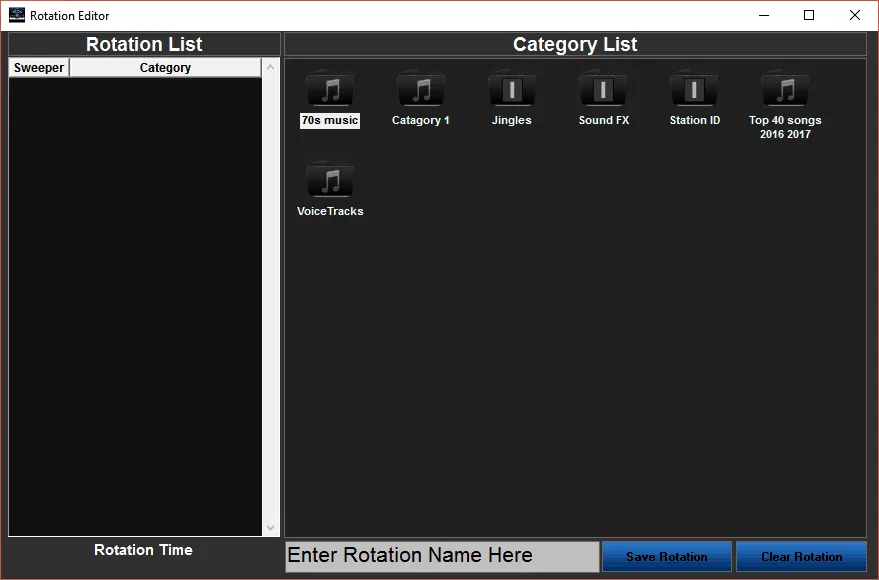This screenshot has width=879, height=580.
Task: Open the Top 40 songs 2016 2017 category
Action: coord(785,90)
